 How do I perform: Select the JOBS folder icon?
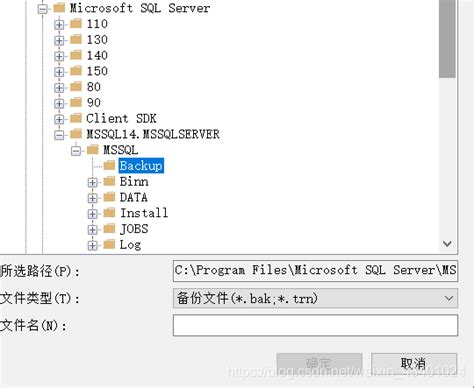(109, 229)
